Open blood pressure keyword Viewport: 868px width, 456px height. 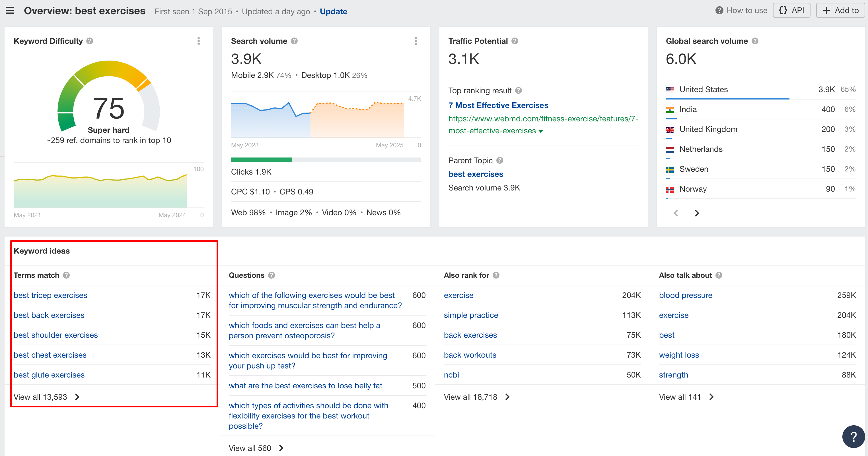tap(685, 295)
